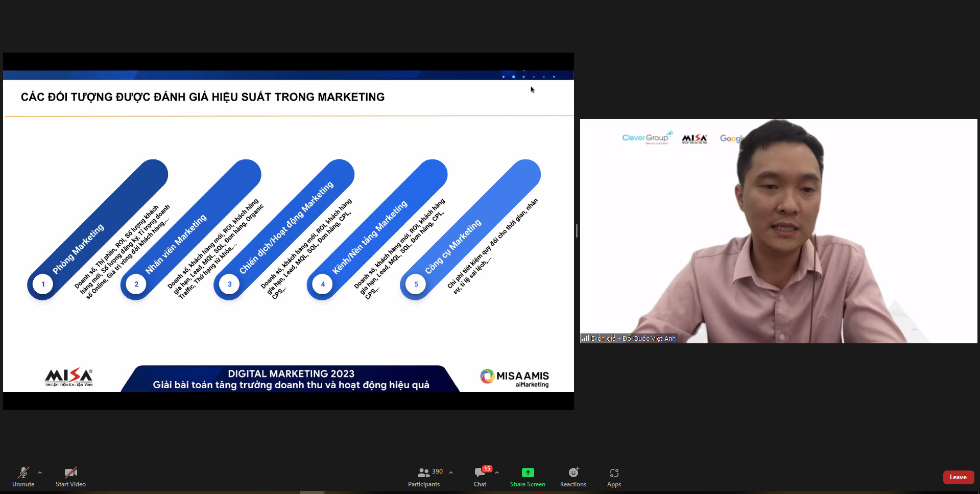Click the signal strength icon by speaker name
Screen dimensions: 980x494
(x=585, y=338)
